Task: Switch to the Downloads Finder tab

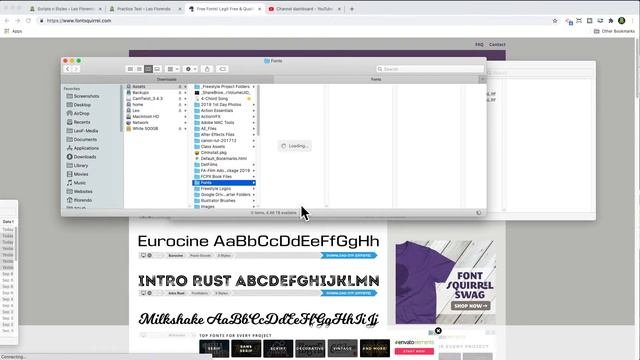Action: tap(167, 79)
